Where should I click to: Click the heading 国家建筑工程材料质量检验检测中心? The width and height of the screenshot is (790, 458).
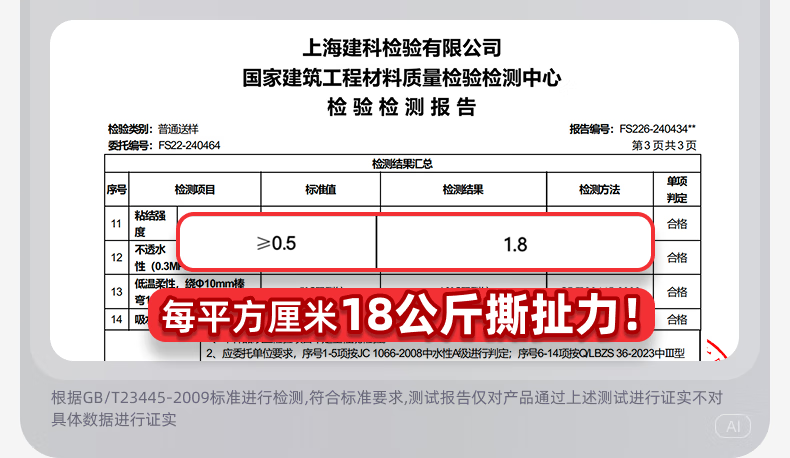[x=402, y=78]
